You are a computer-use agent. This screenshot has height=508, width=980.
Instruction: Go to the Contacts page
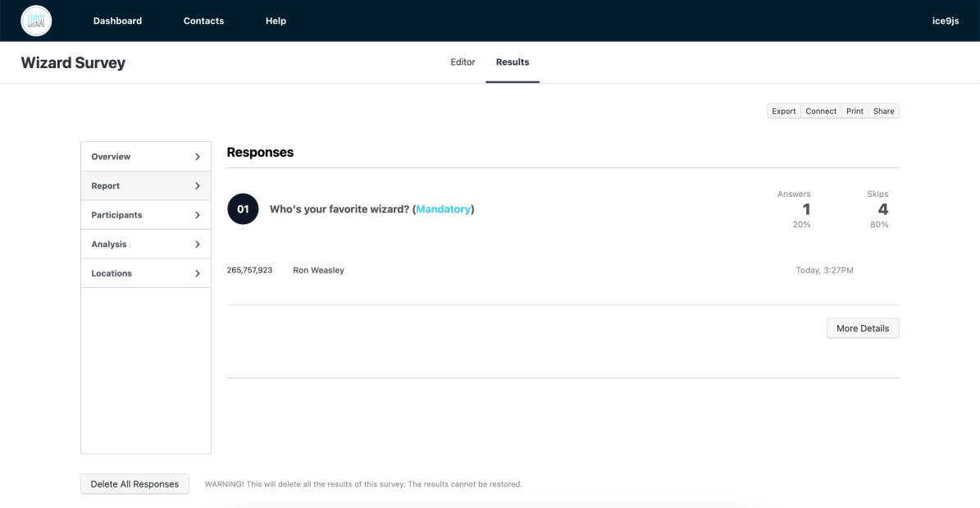point(203,21)
